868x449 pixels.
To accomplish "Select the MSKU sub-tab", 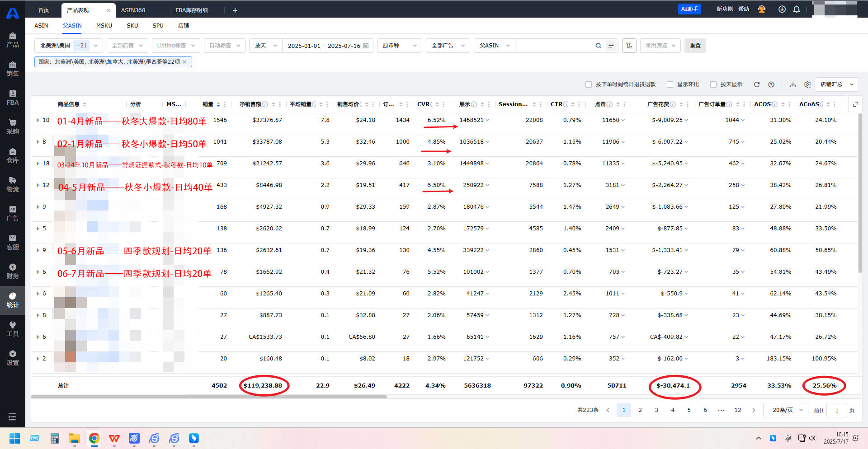I will coord(104,26).
